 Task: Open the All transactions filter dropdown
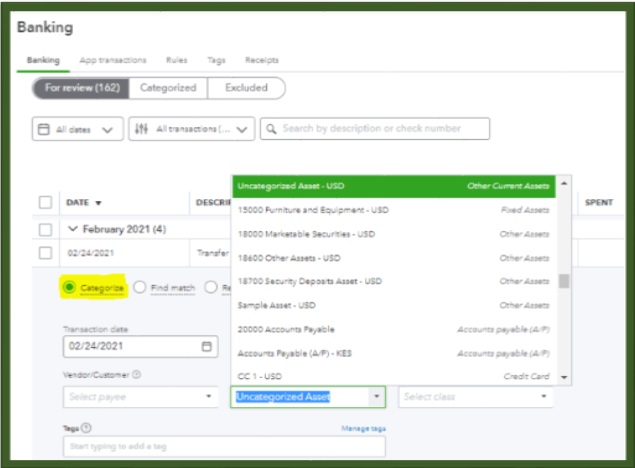coord(192,129)
